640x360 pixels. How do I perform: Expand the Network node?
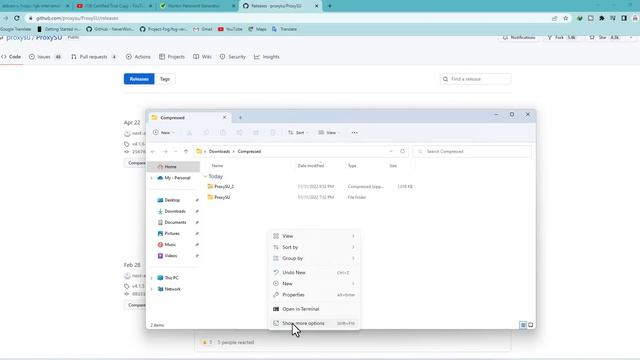pyautogui.click(x=152, y=289)
